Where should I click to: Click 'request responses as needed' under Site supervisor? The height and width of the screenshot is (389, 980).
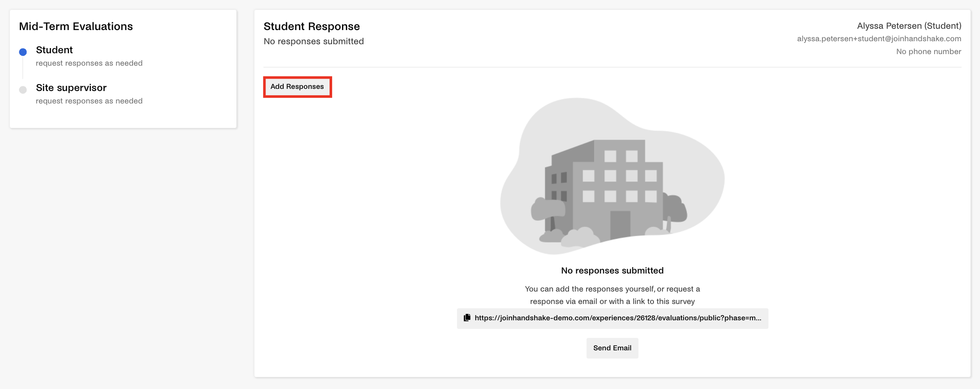click(x=89, y=101)
